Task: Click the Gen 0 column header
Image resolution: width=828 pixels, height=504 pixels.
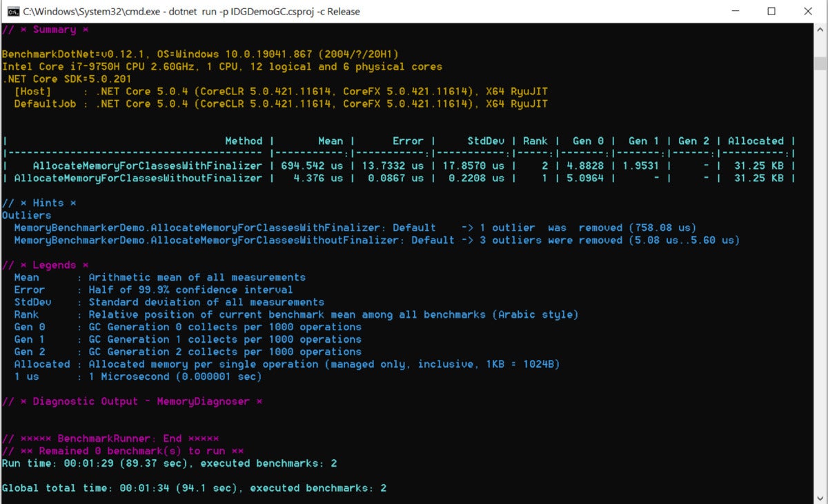Action: coord(588,141)
